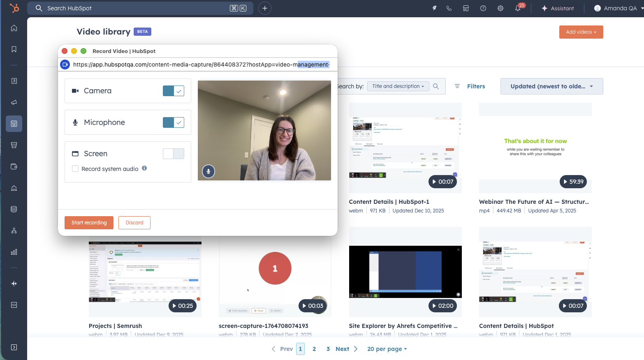Select the Breeze AI sparkle icon in sidebar
Image resolution: width=644 pixels, height=360 pixels.
point(14,284)
